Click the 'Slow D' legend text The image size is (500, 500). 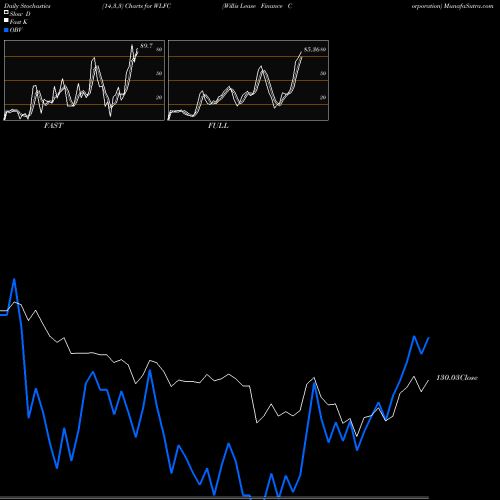coord(20,14)
